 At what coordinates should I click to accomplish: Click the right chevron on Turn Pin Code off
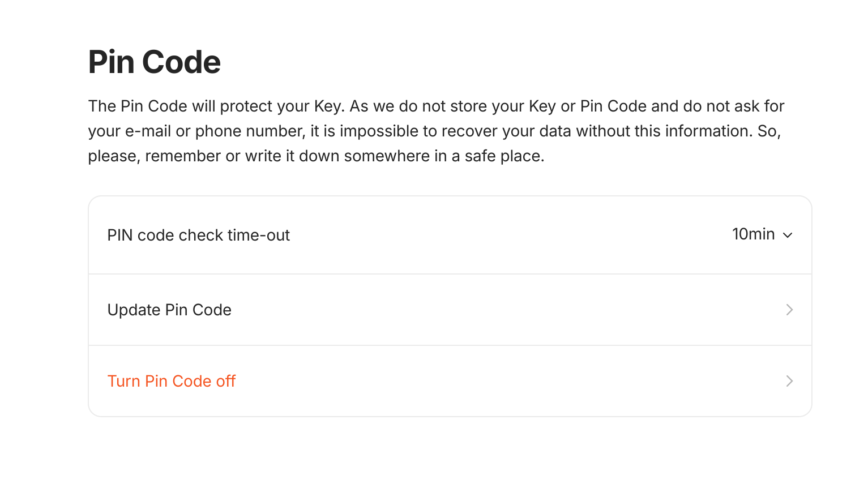tap(789, 381)
